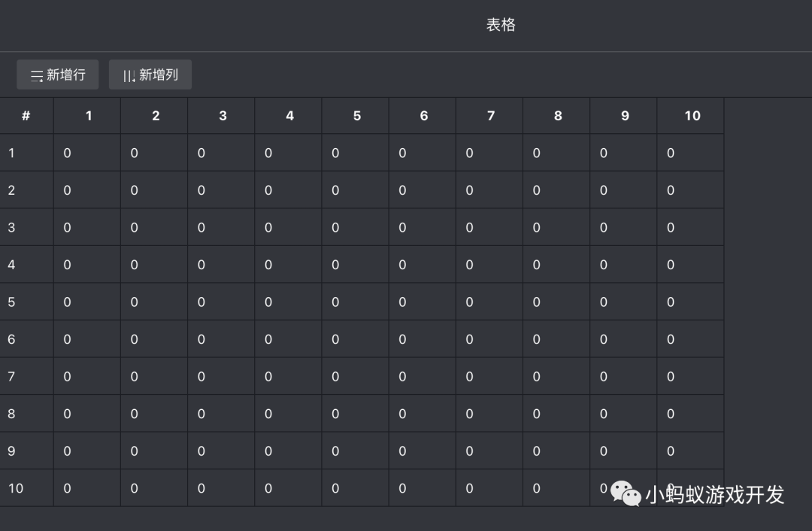Click the cell in row 7, column 5

pos(355,377)
